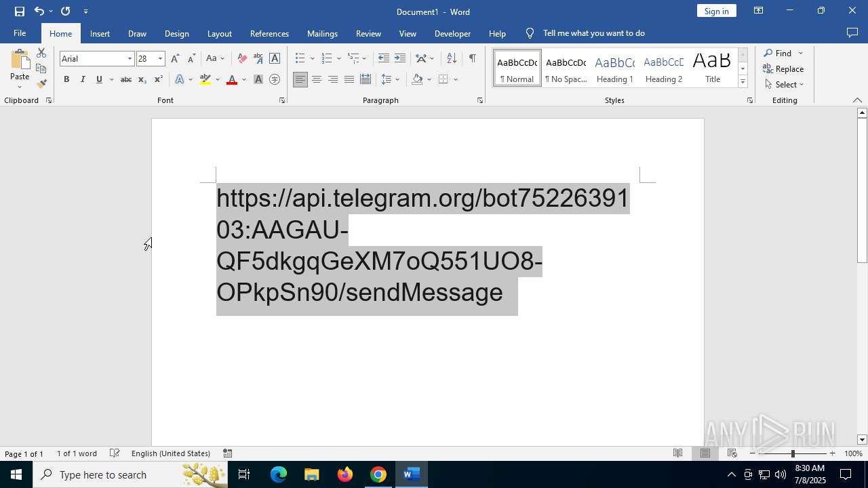Apply borders to selection
The width and height of the screenshot is (868, 488).
click(443, 80)
